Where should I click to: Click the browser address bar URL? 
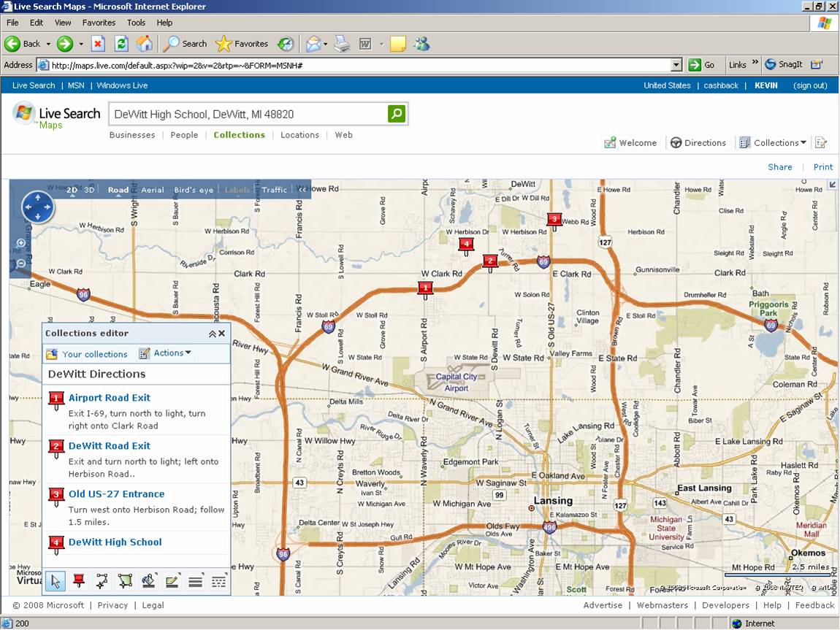click(x=354, y=65)
